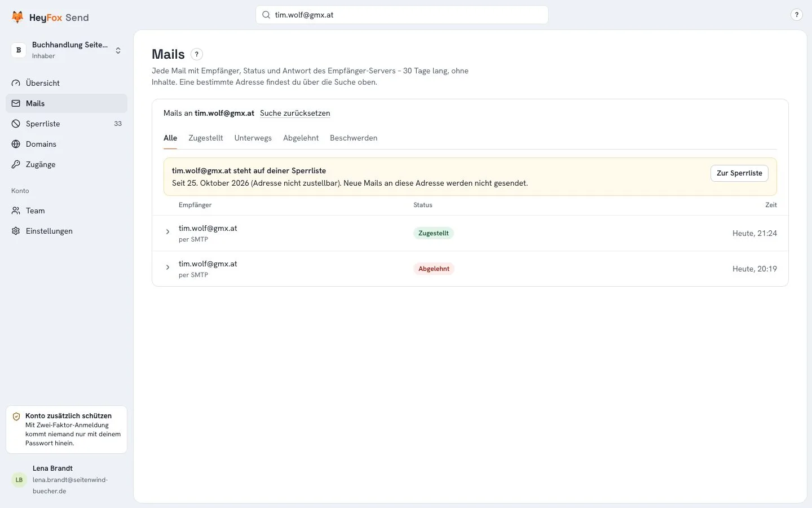
Task: Click the Domains globe icon
Action: click(16, 144)
